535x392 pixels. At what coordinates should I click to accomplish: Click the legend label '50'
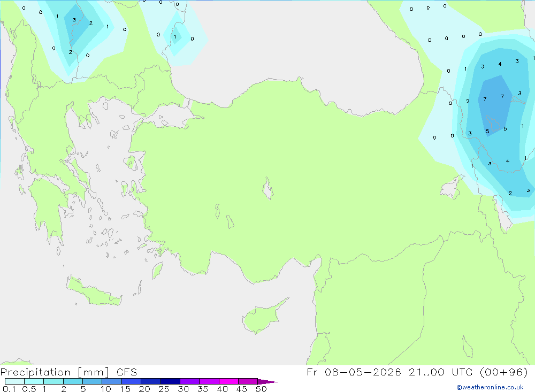[x=261, y=389]
